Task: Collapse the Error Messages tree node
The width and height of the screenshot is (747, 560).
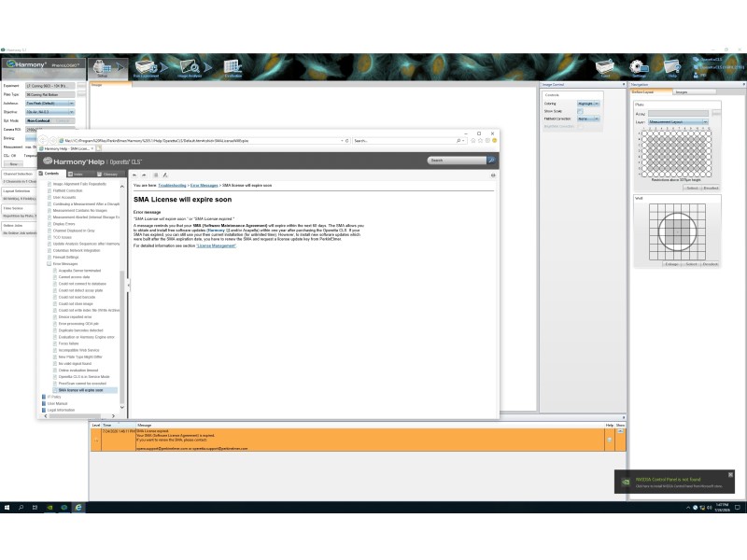Action: [x=49, y=263]
